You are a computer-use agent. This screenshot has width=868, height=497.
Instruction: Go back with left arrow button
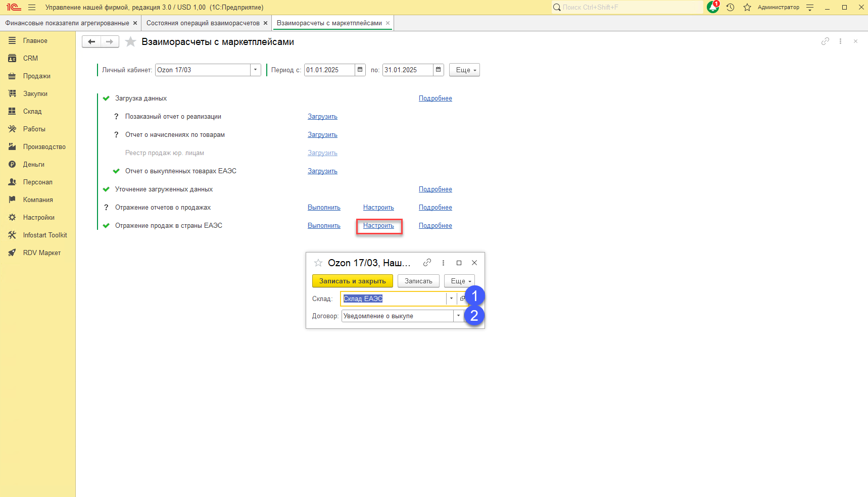pyautogui.click(x=91, y=42)
